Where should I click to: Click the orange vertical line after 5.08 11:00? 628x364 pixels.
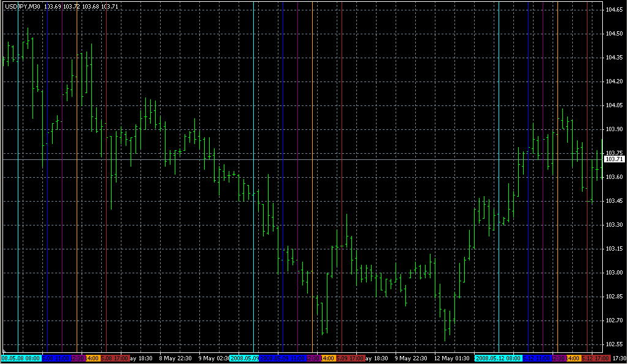[77, 178]
